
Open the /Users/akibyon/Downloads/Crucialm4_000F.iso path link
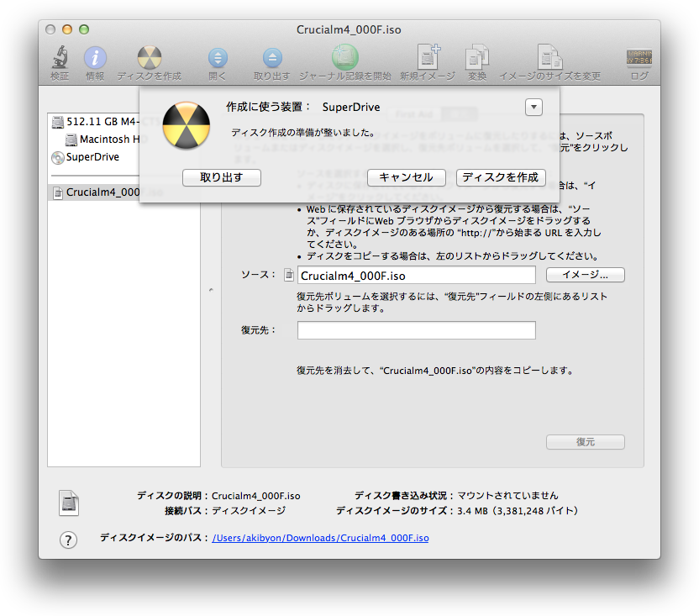[x=321, y=538]
